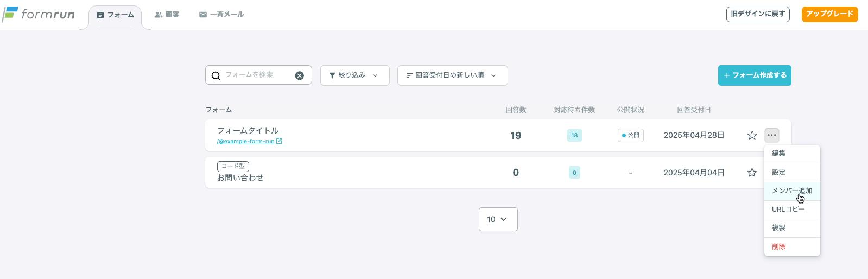Switch to the 顧客 tab
Image resolution: width=868 pixels, height=279 pixels.
point(167,15)
